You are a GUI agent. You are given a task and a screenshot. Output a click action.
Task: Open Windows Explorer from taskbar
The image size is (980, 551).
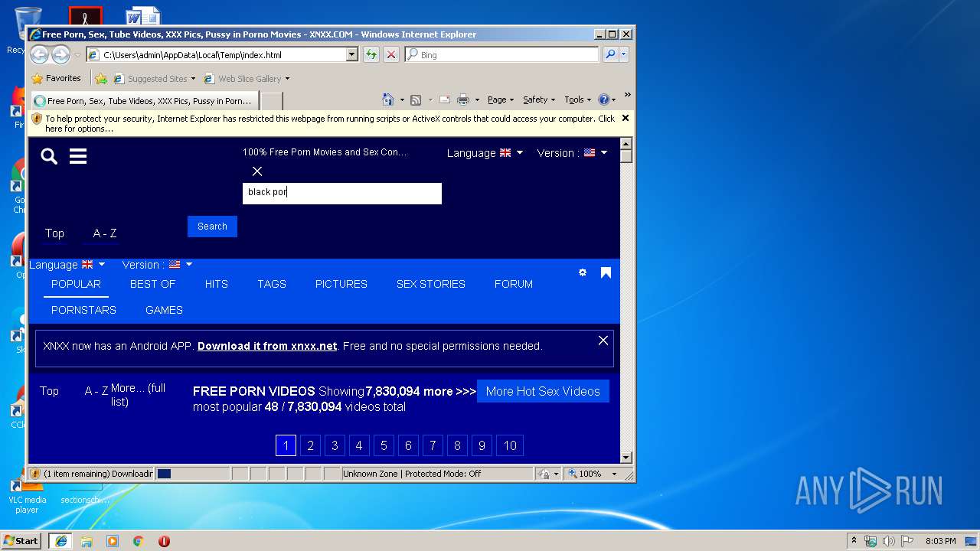tap(87, 541)
